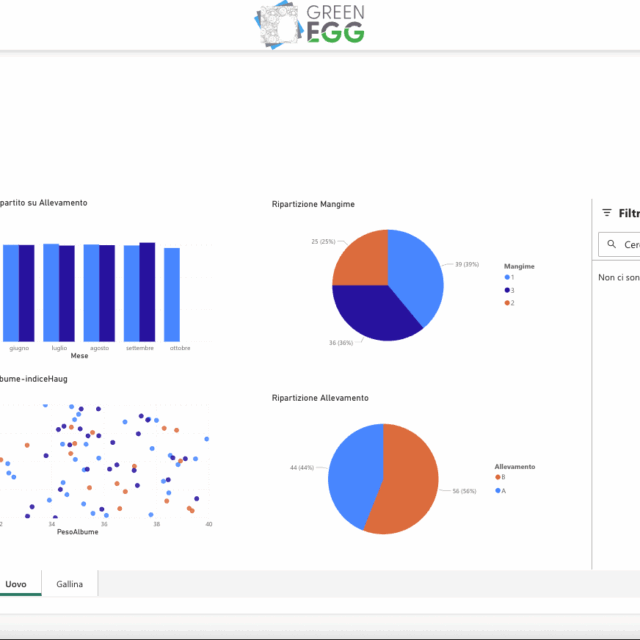Click the Ripartizione Allevamento chart title

320,398
